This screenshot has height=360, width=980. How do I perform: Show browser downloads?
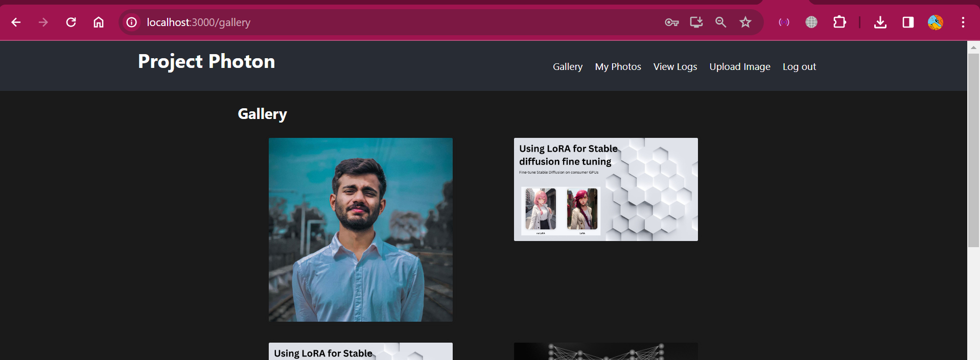(x=880, y=22)
